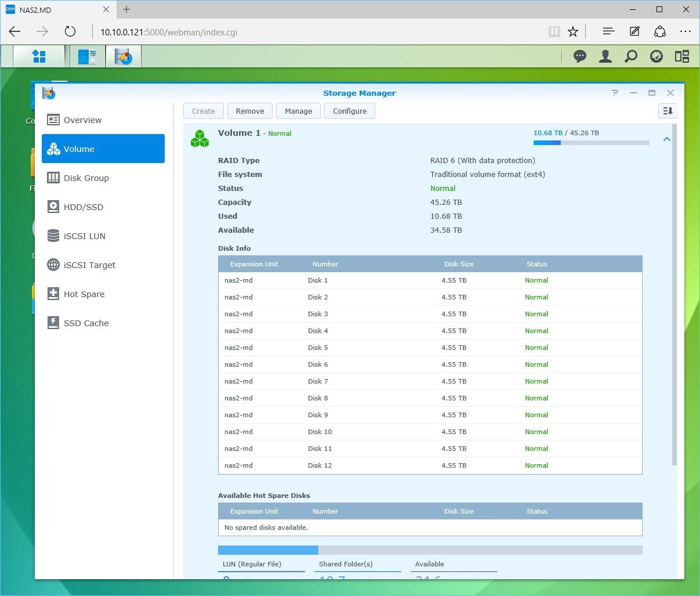Open Storage Manager help question mark
The height and width of the screenshot is (596, 700).
coord(615,93)
